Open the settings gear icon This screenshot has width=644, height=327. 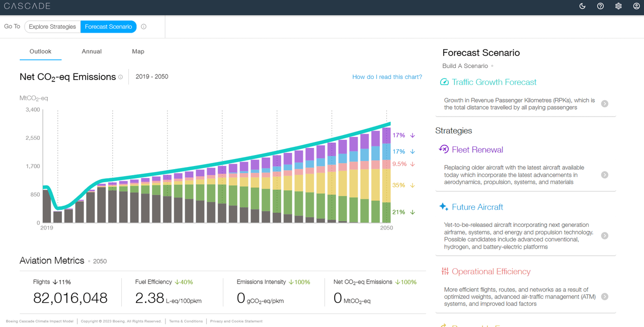pyautogui.click(x=618, y=6)
